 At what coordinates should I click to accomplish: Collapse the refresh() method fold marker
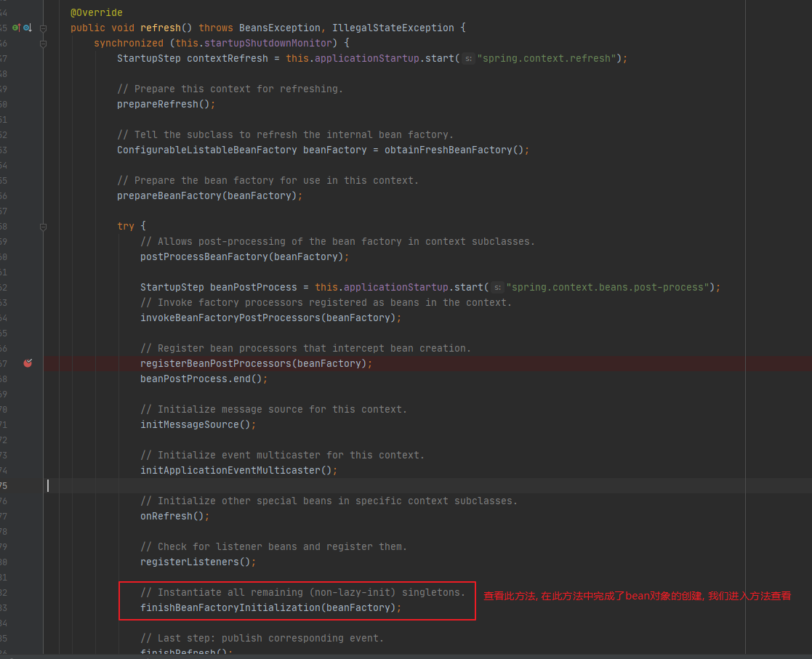pos(44,28)
